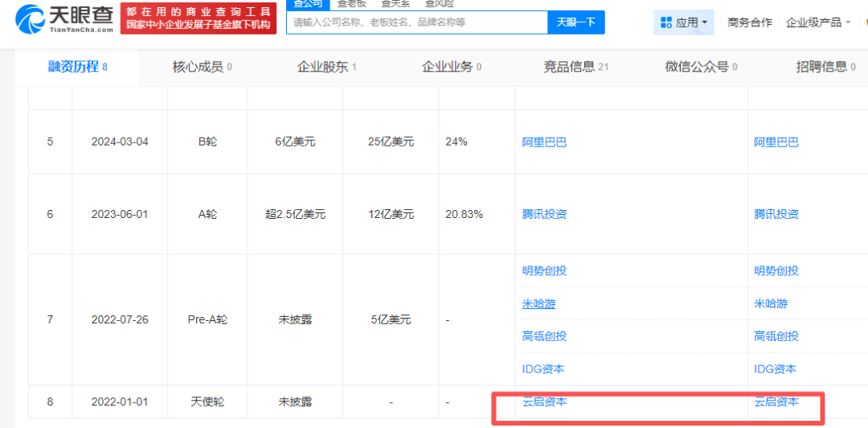This screenshot has height=428, width=868.
Task: Select the B轮 round cell
Action: coord(207,142)
